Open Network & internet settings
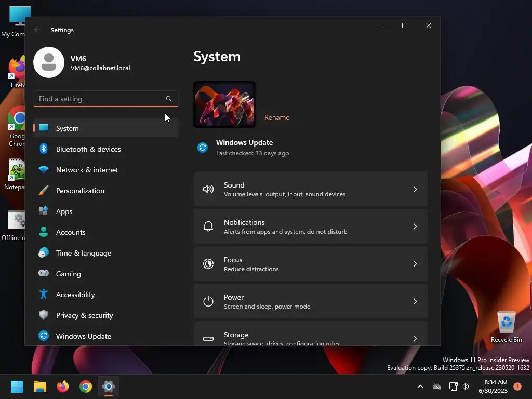532x399 pixels. [x=106, y=170]
